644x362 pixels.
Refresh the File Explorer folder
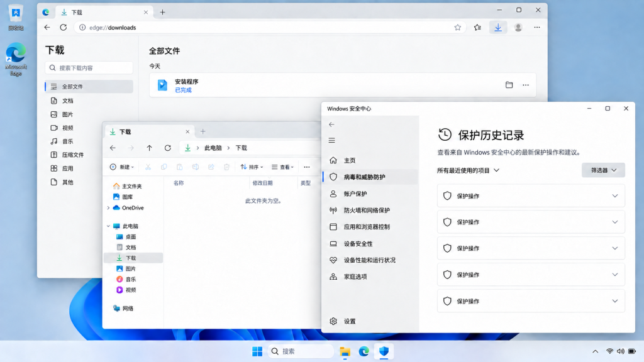click(x=167, y=148)
